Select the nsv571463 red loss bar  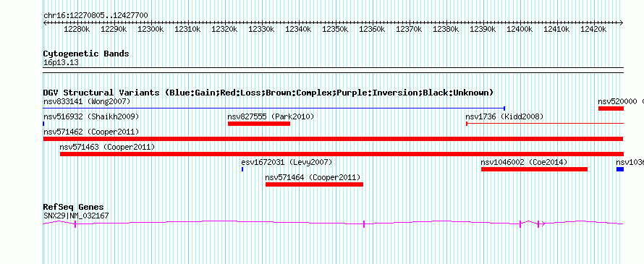coord(342,154)
